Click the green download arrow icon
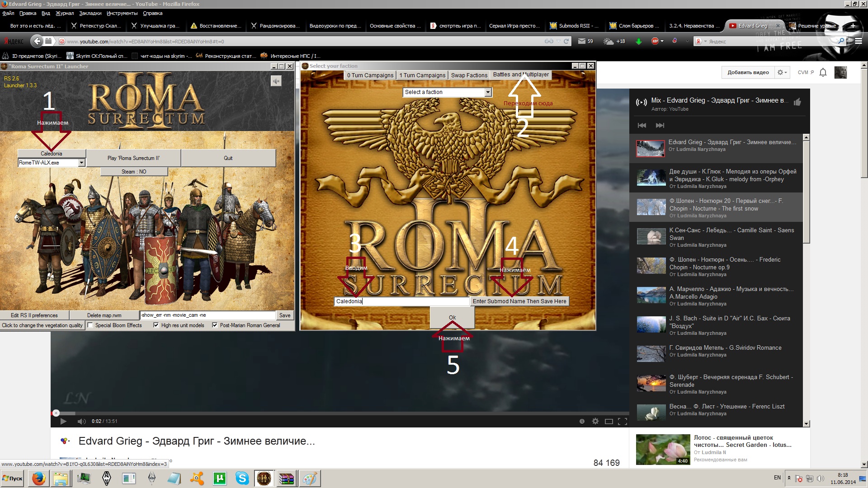This screenshot has width=868, height=488. pos(638,41)
